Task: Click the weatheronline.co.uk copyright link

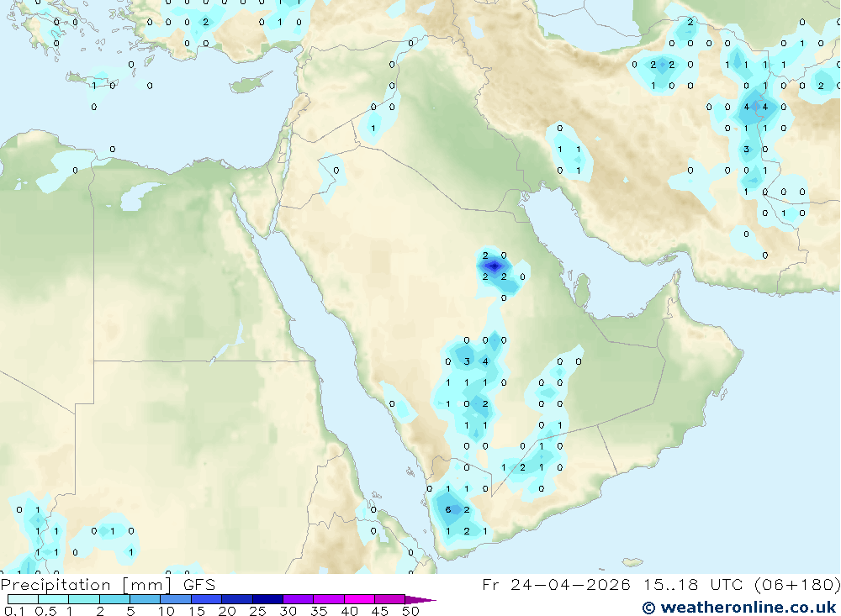Action: pos(739,608)
